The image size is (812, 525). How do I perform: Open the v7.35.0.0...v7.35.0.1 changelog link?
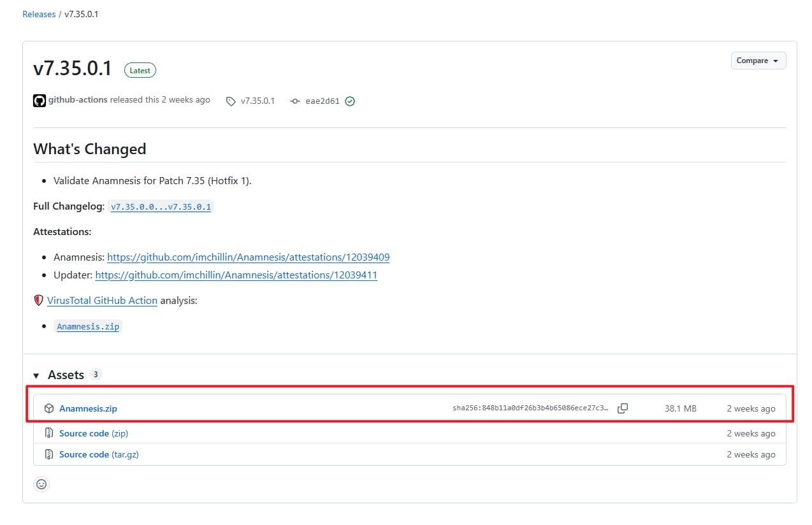(x=161, y=207)
